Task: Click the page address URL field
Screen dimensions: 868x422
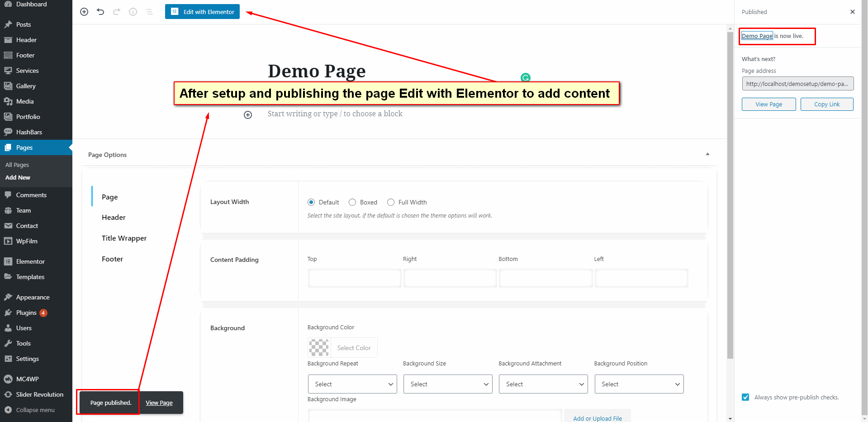Action: [798, 84]
